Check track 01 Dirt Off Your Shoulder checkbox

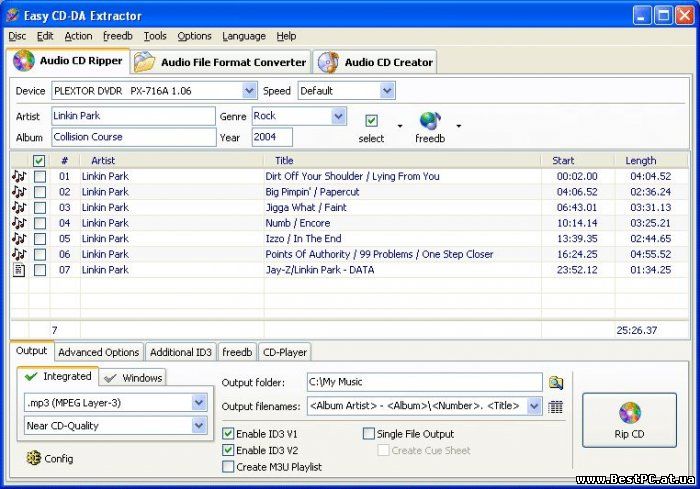(40, 176)
